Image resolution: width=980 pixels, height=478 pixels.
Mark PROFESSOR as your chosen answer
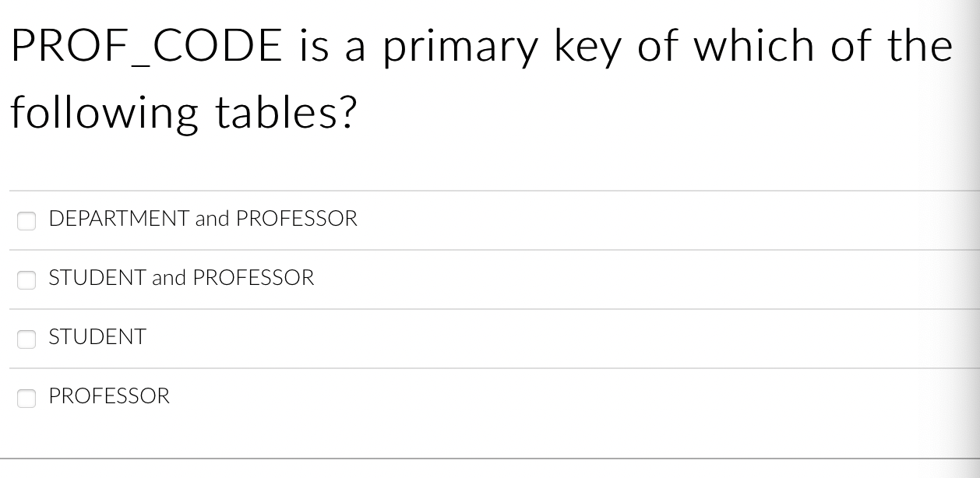(x=26, y=399)
